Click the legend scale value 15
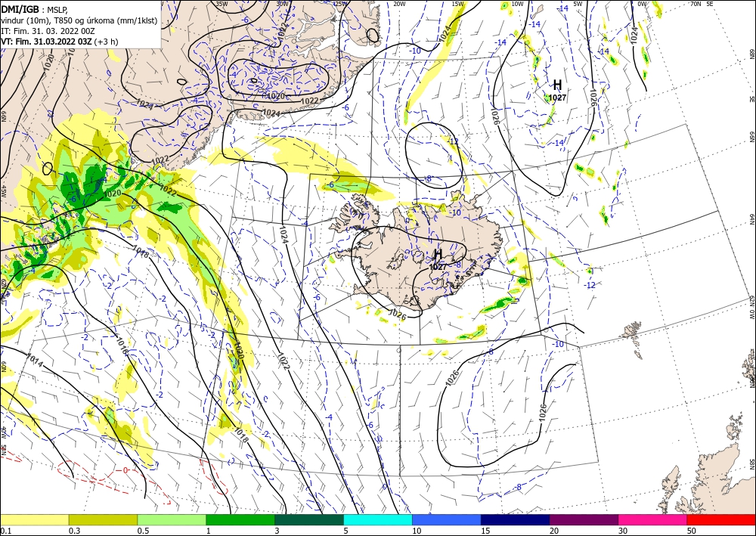 [x=485, y=531]
